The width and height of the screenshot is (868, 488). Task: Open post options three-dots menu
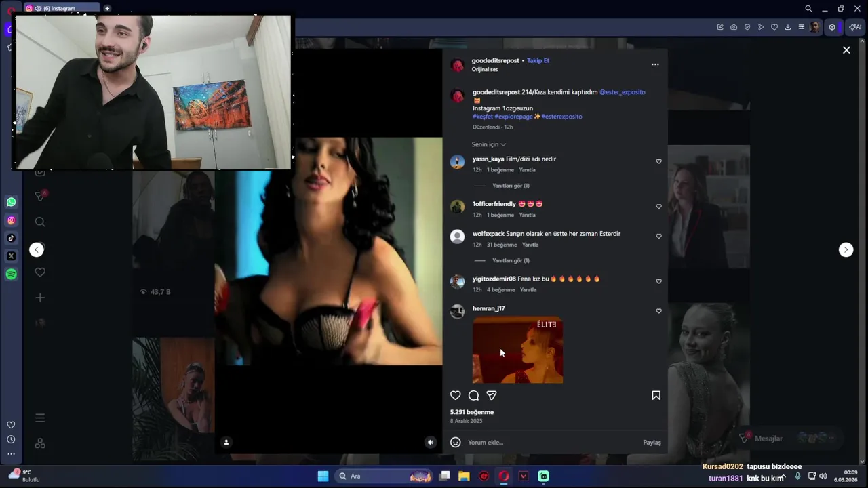coord(655,64)
